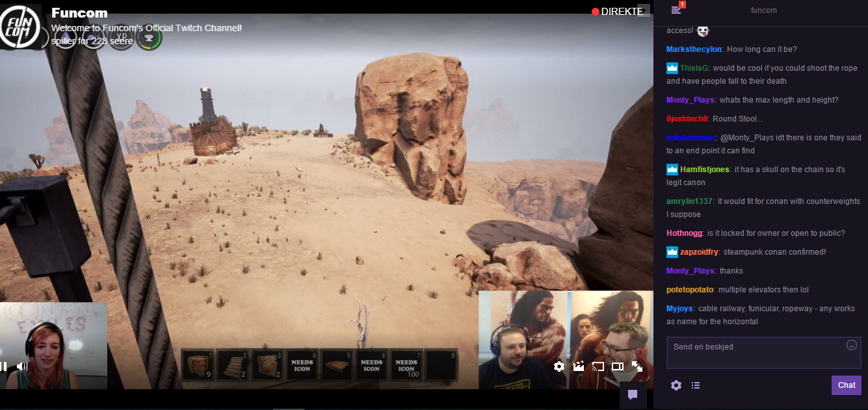Create a clip with the clapperboard icon

click(579, 366)
